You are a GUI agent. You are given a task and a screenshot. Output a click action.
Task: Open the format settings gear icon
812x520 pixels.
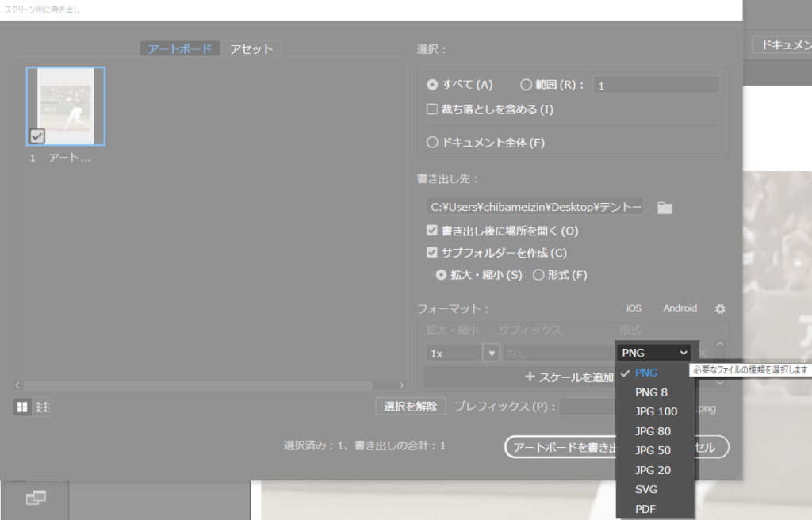(x=719, y=308)
